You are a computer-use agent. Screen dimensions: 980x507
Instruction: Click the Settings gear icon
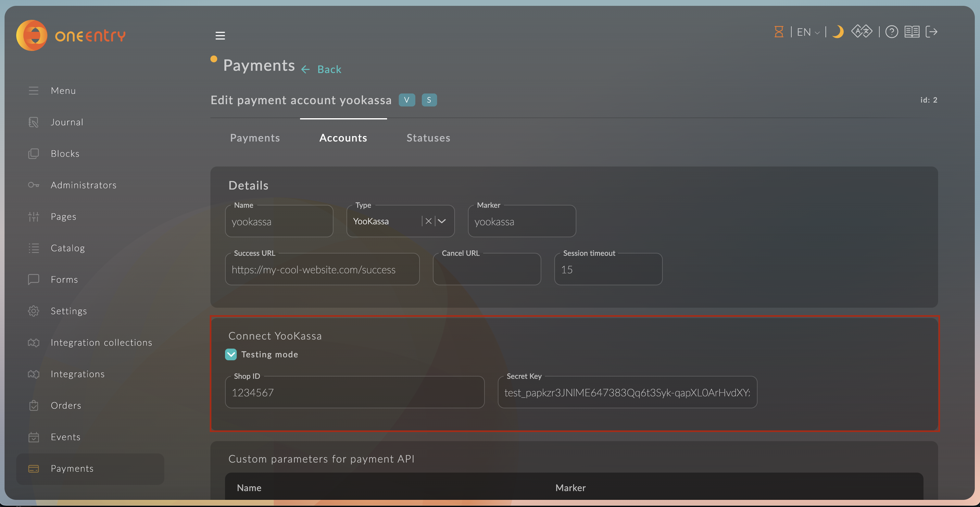[33, 311]
